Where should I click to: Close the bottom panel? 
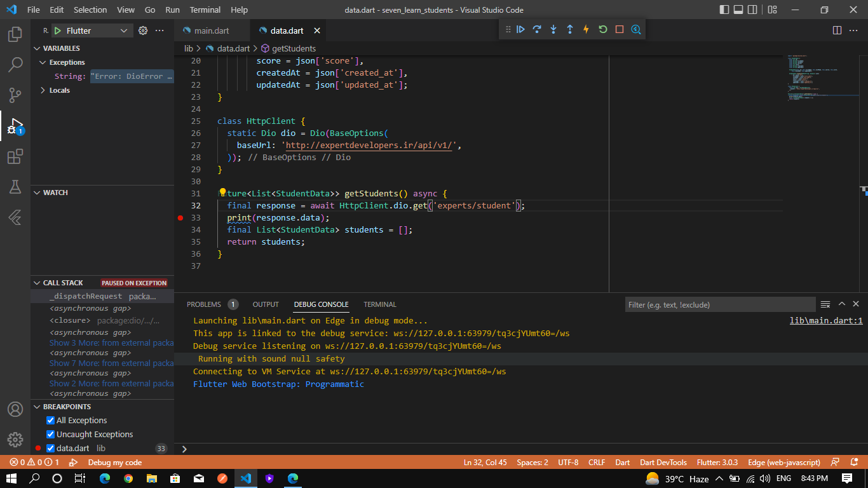tap(857, 304)
